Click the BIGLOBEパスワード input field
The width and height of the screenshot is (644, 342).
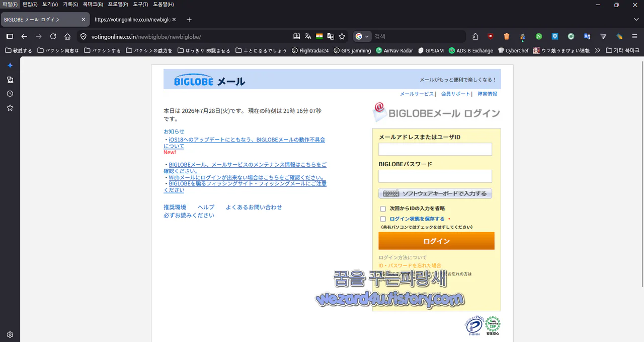pyautogui.click(x=435, y=176)
